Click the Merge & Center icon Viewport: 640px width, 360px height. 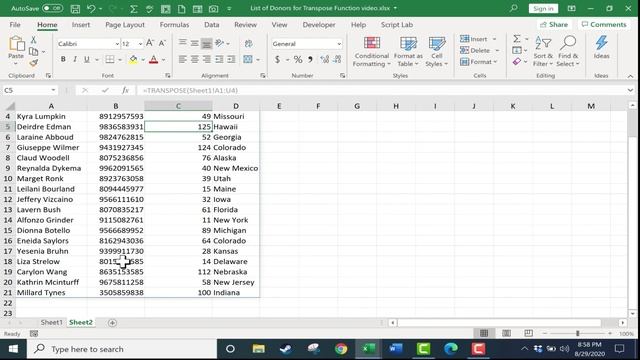(x=248, y=60)
